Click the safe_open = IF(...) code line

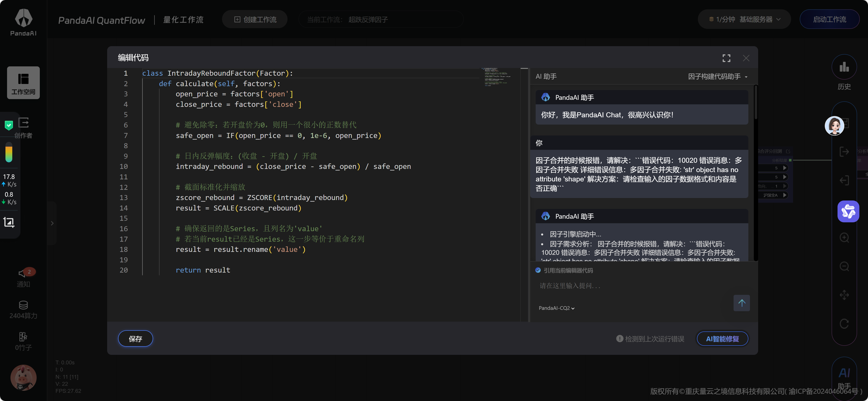point(278,135)
